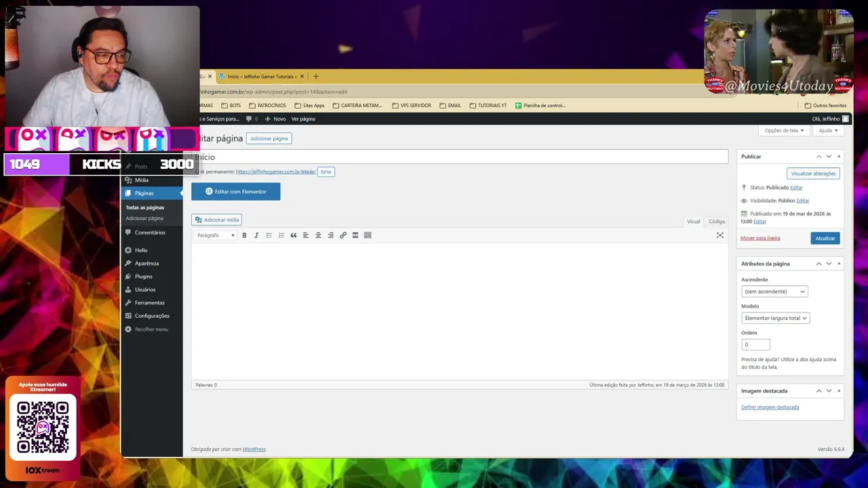The height and width of the screenshot is (488, 868).
Task: Open the Hello theme menu
Action: click(x=141, y=250)
